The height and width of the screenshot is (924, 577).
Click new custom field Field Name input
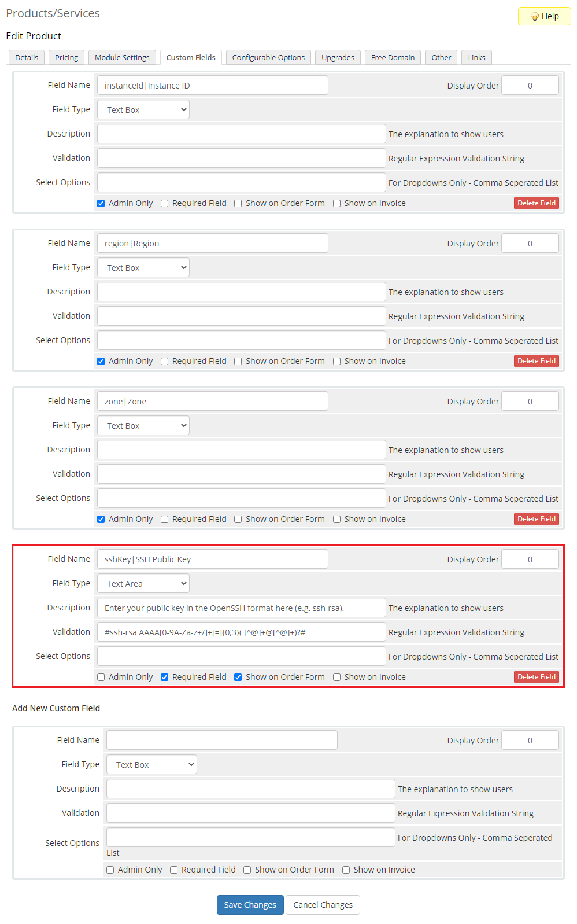pos(221,740)
